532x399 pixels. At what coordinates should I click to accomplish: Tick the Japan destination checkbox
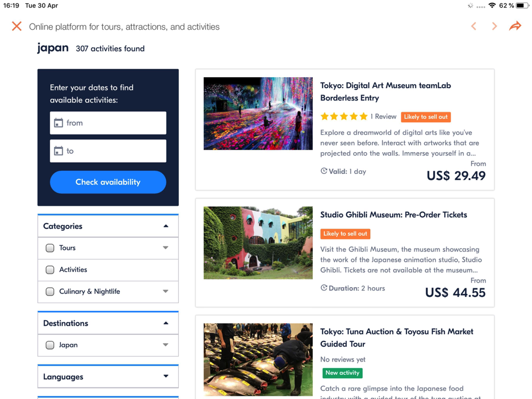pos(50,345)
